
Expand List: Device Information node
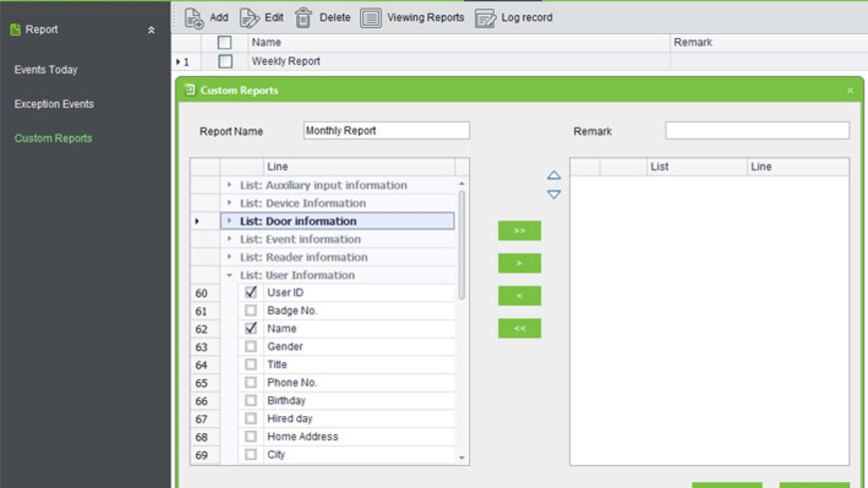click(x=229, y=203)
